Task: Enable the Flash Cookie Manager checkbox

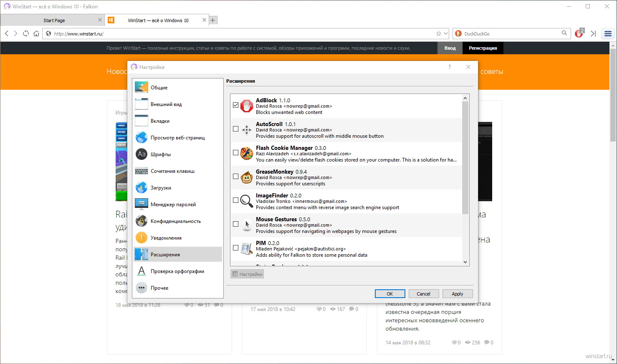Action: (x=235, y=153)
